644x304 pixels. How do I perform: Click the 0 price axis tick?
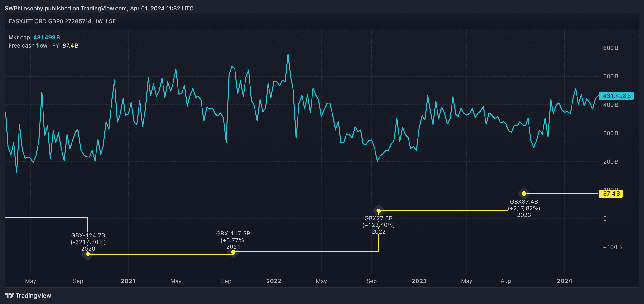605,219
